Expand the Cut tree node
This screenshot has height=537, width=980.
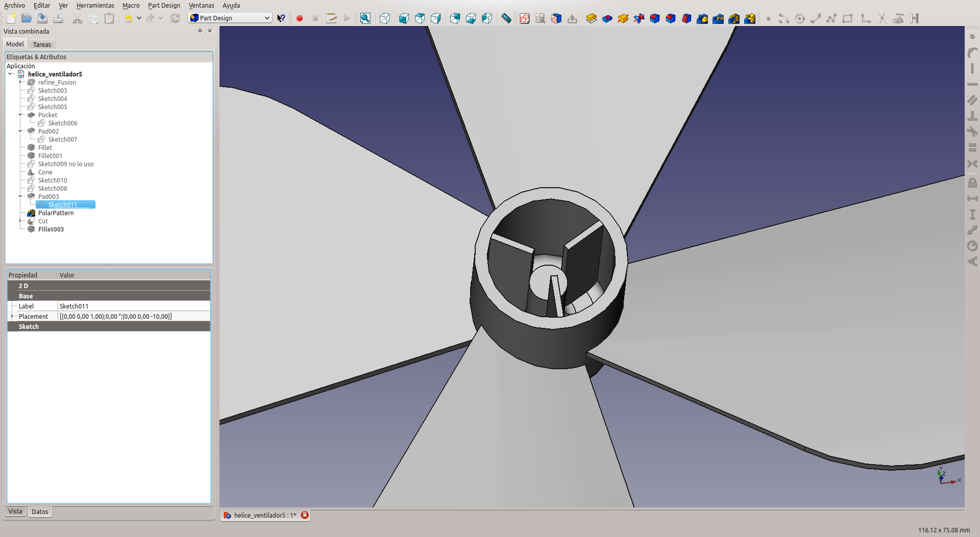pos(20,221)
